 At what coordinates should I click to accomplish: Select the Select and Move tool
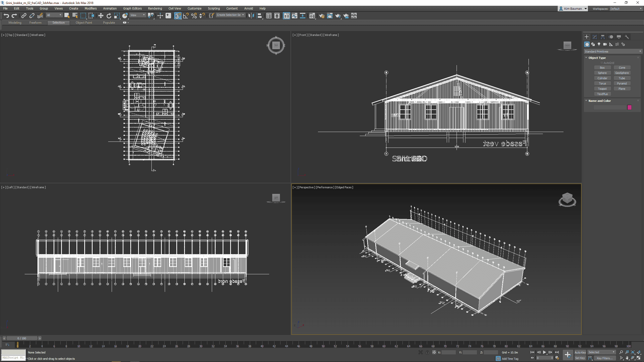[x=101, y=16]
